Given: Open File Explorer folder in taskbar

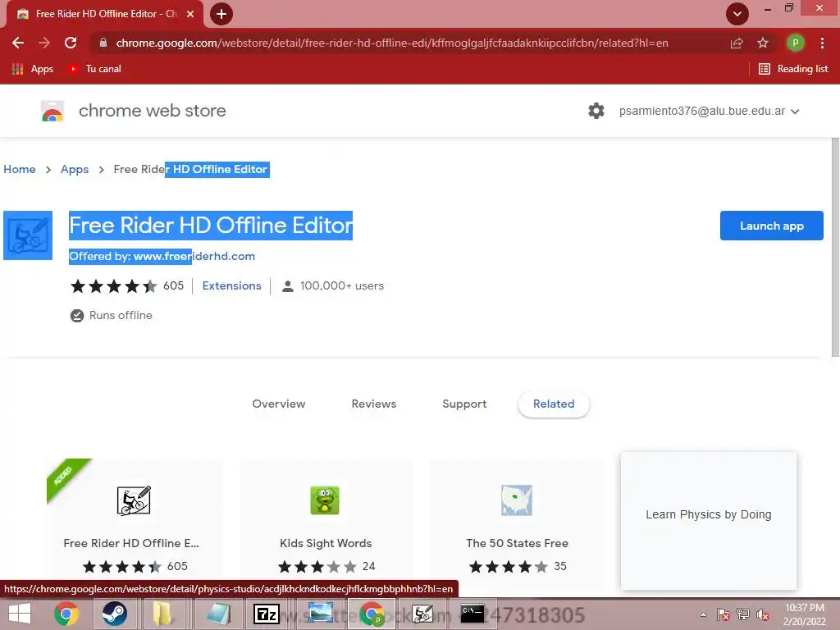Looking at the screenshot, I should (x=162, y=614).
